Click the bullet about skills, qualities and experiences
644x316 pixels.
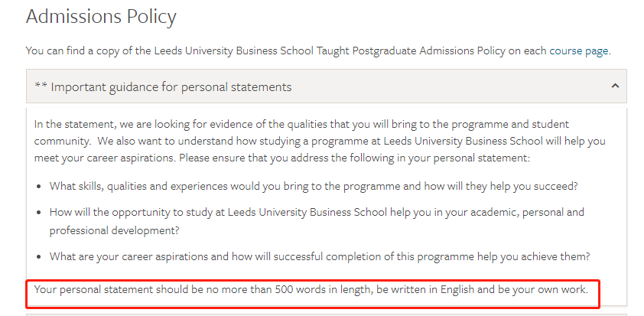(314, 186)
